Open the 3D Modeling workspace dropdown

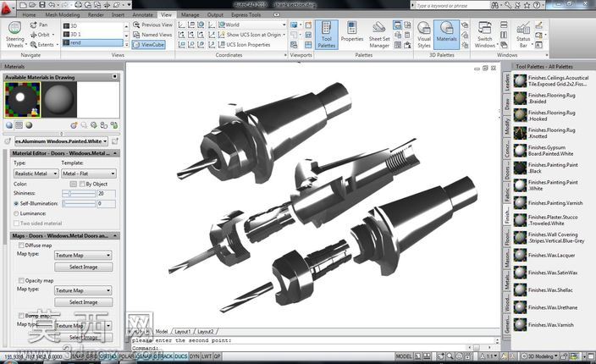pos(540,356)
